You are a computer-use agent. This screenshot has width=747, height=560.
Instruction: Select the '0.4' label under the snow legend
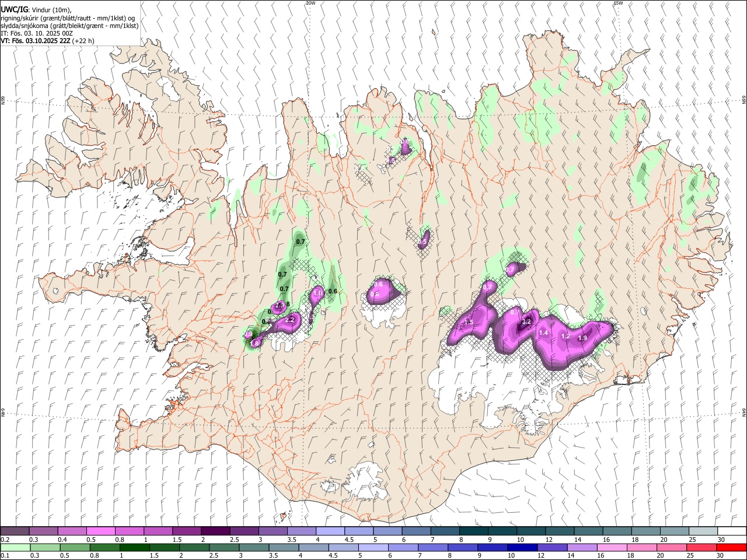[62, 540]
